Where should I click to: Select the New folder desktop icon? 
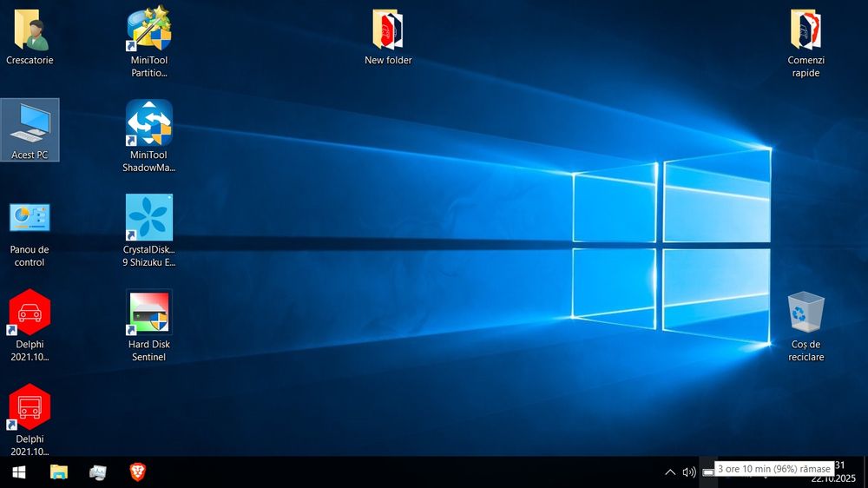coord(388,36)
